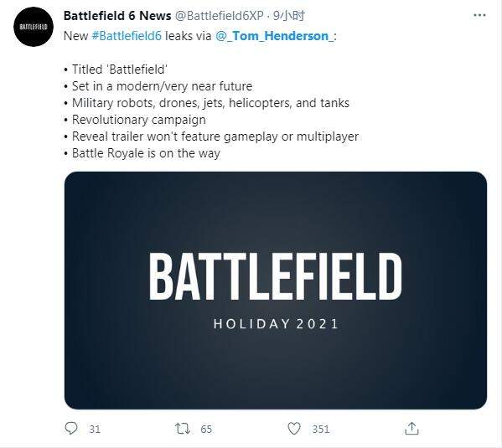
Task: Click the HOLIDAY 2021 text in image
Action: click(276, 324)
